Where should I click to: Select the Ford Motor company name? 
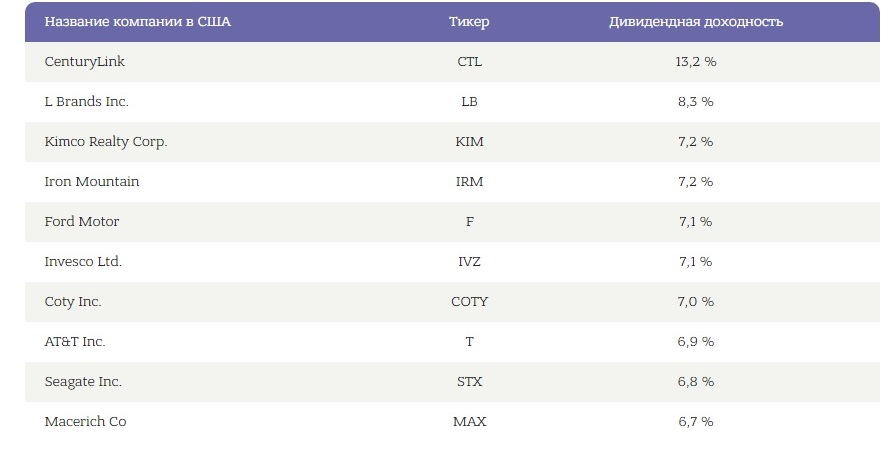point(82,222)
